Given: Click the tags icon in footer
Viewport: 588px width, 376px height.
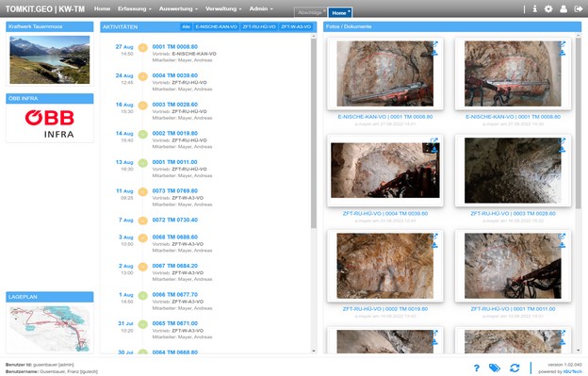Looking at the screenshot, I should (495, 368).
